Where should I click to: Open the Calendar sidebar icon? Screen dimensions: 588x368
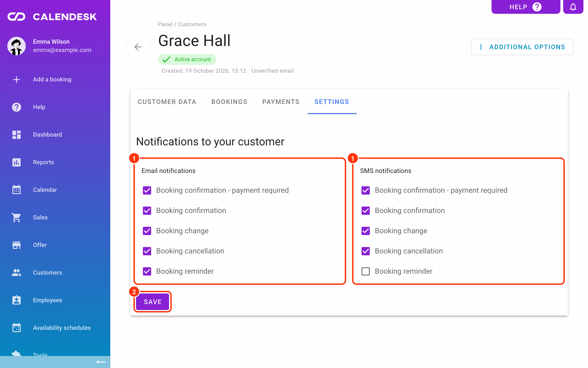[16, 190]
